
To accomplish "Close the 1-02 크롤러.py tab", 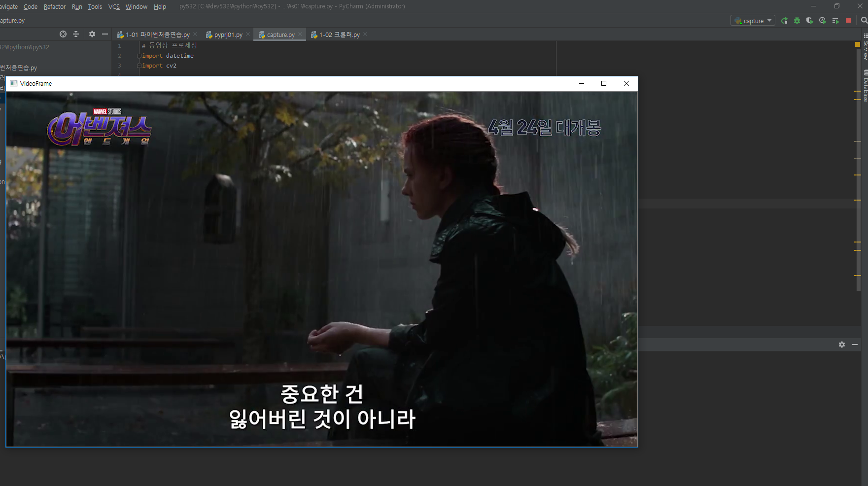I will [365, 34].
